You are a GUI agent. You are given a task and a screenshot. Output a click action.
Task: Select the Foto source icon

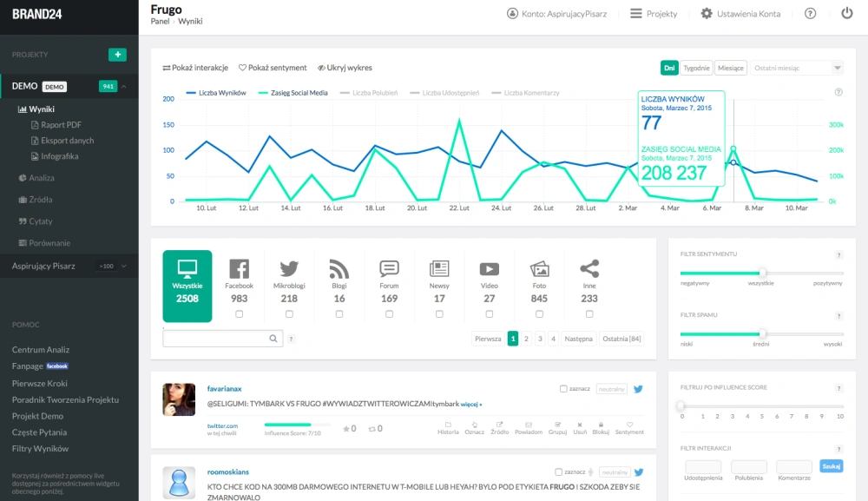(x=539, y=270)
